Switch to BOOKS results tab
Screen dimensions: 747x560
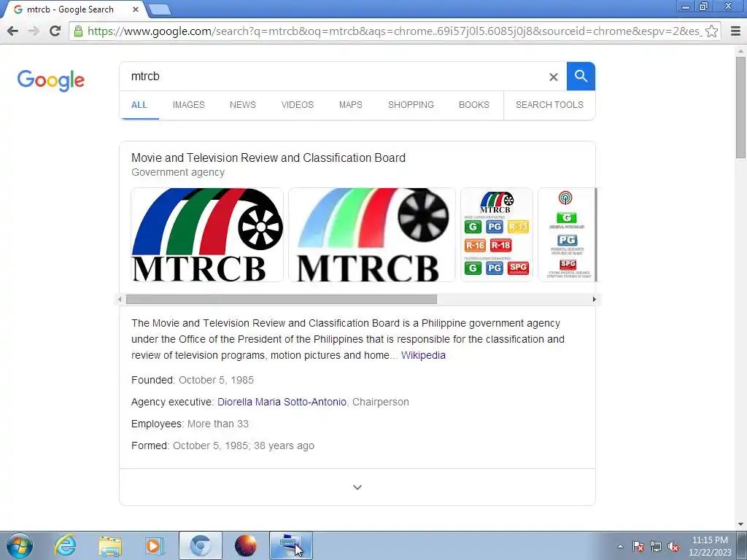click(x=474, y=105)
